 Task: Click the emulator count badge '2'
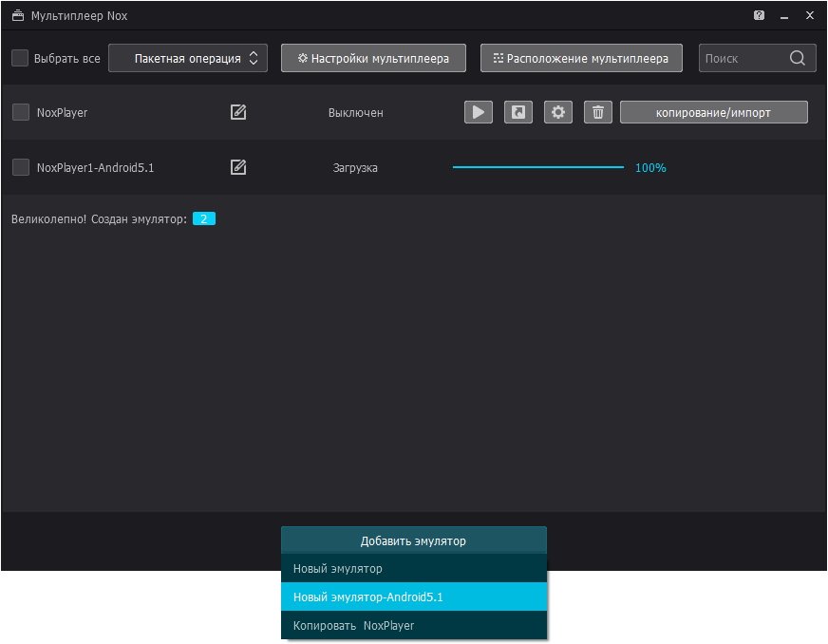pos(204,218)
